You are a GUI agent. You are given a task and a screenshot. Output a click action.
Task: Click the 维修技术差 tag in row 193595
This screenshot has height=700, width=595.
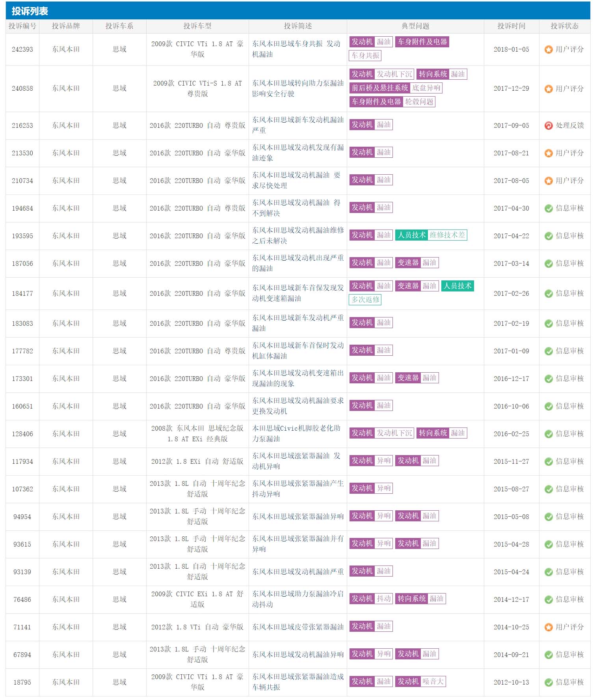[x=447, y=235]
